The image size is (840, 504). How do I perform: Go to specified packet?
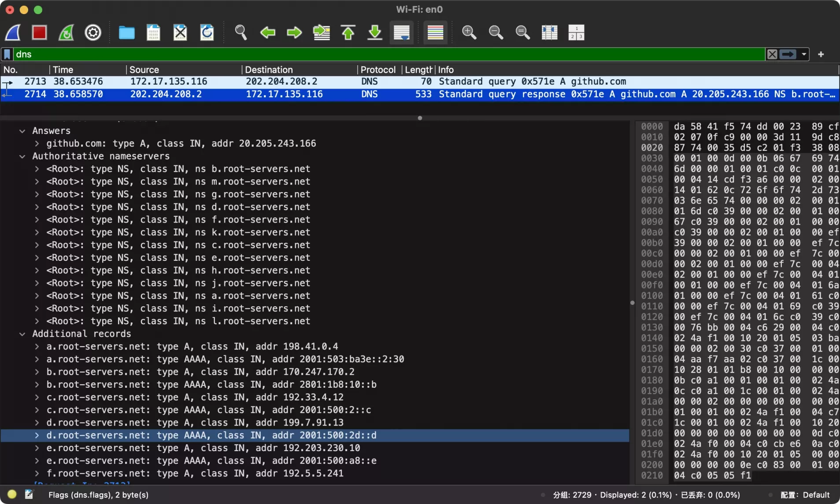tap(321, 33)
